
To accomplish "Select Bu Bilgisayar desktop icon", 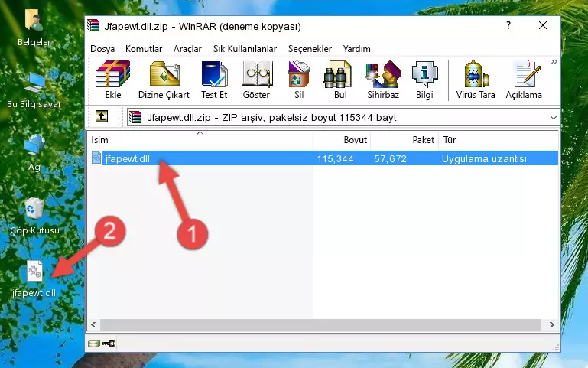I will [x=34, y=91].
